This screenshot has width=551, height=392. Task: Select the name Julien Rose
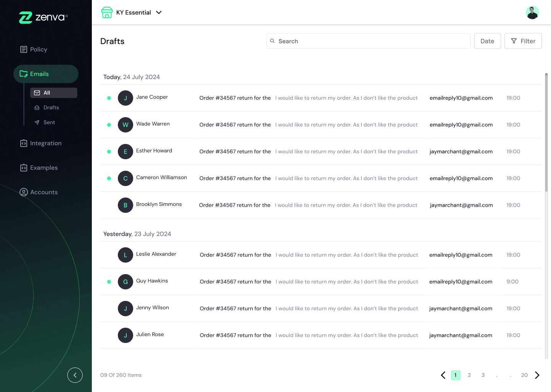(150, 334)
